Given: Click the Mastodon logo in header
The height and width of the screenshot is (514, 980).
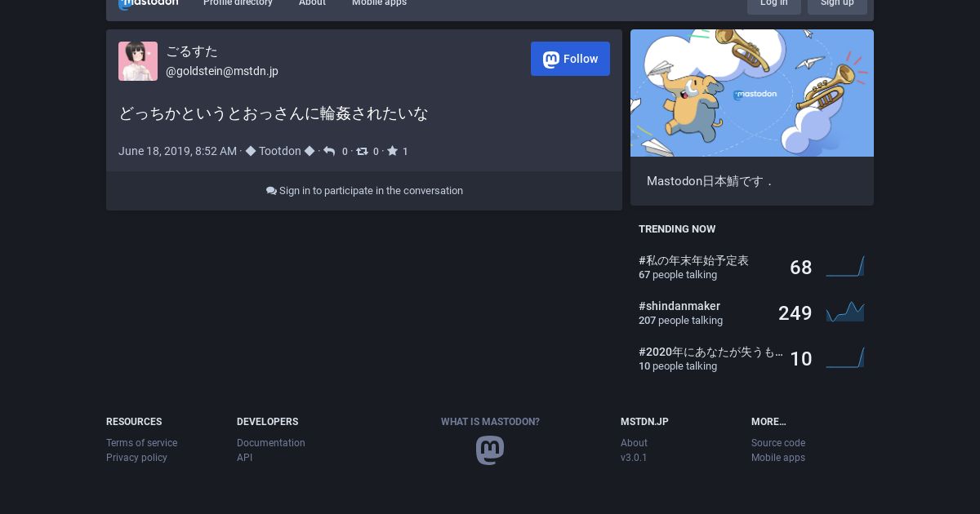Looking at the screenshot, I should (x=148, y=3).
